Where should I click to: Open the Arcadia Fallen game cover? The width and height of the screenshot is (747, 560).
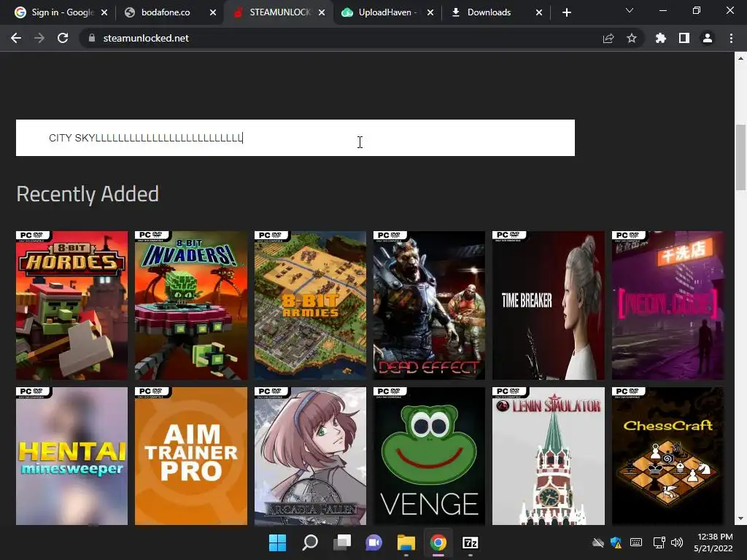click(x=310, y=456)
